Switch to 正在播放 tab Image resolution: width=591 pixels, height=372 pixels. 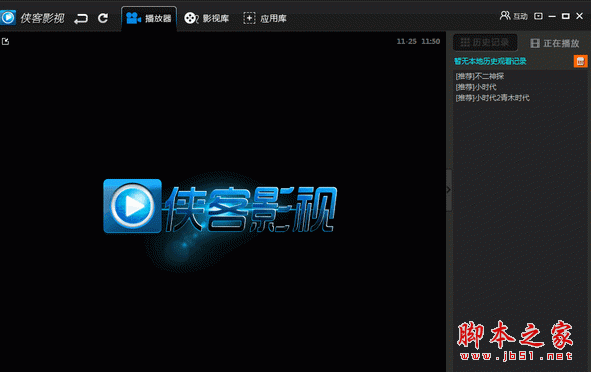point(554,43)
